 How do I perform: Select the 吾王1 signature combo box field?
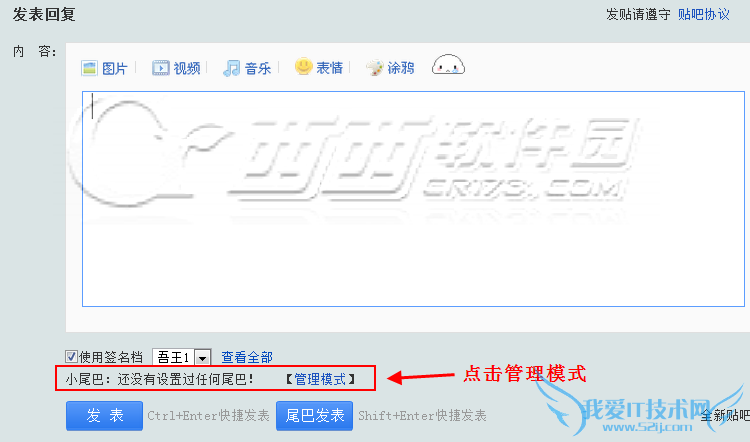(x=181, y=357)
